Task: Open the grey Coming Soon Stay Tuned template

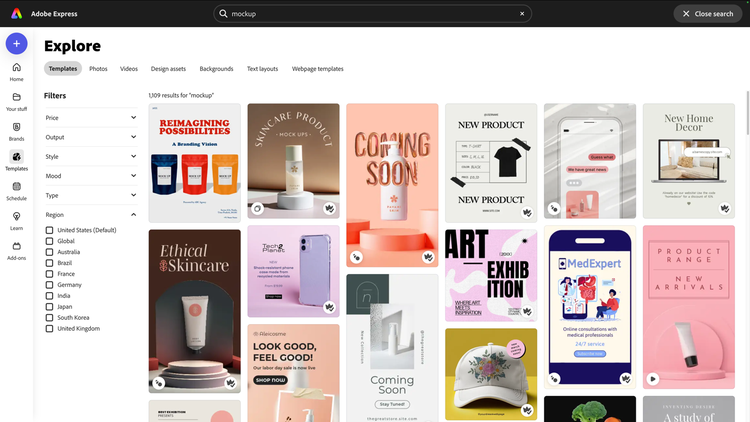Action: coord(392,348)
